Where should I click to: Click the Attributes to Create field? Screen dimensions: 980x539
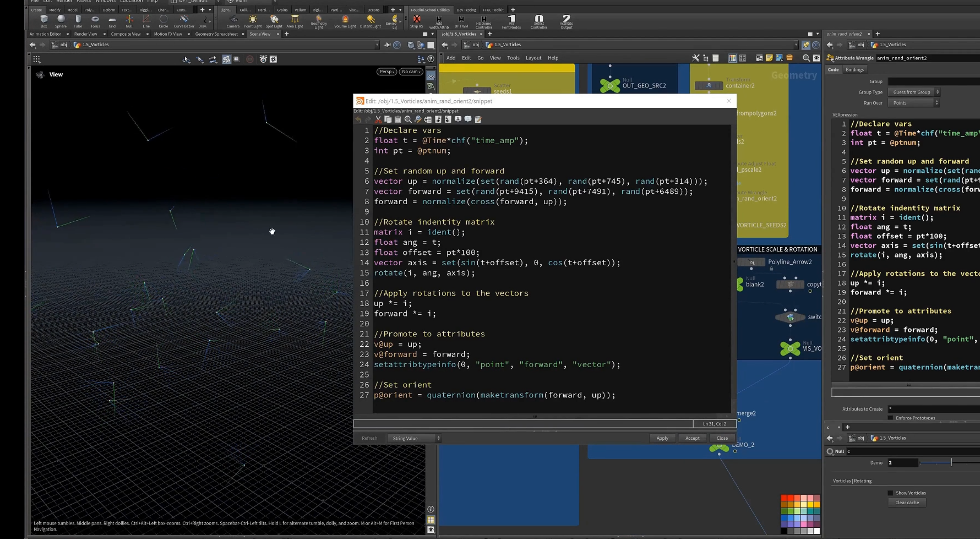click(934, 409)
